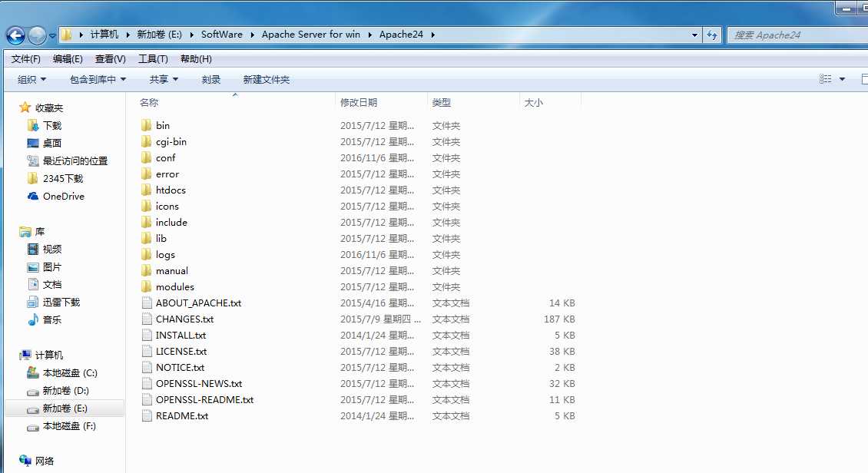Select the LICENSE.txt file name
868x473 pixels.
point(181,351)
